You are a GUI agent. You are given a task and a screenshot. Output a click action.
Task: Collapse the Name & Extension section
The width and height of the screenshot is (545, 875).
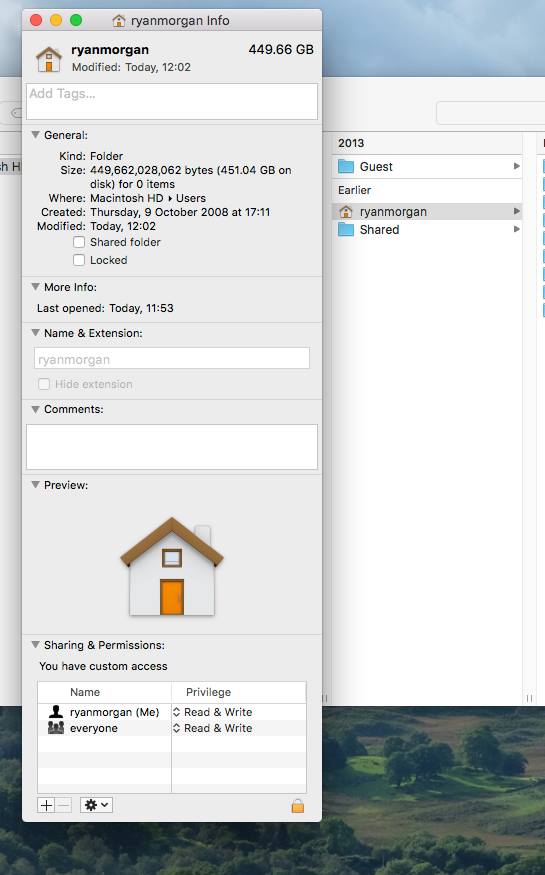pos(35,333)
